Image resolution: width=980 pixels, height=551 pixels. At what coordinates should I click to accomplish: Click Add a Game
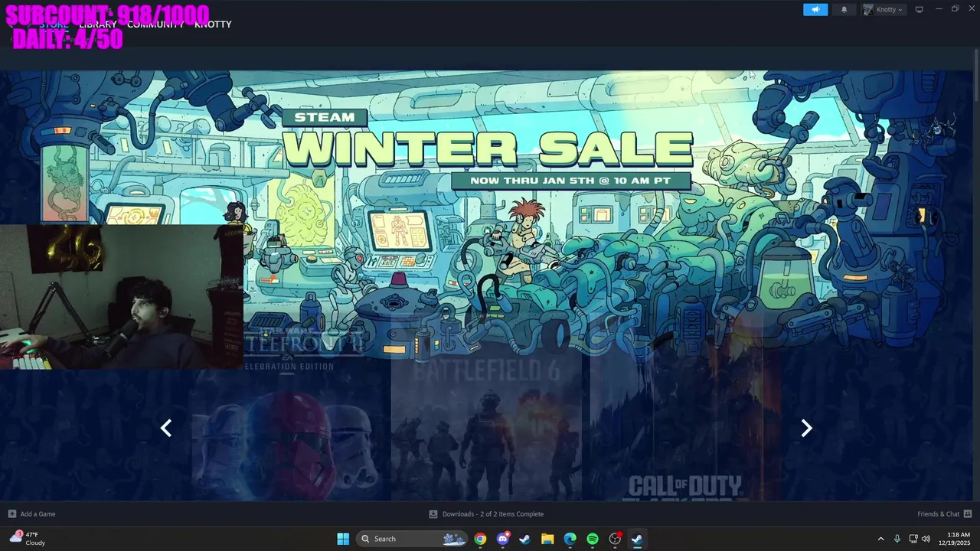tap(31, 514)
